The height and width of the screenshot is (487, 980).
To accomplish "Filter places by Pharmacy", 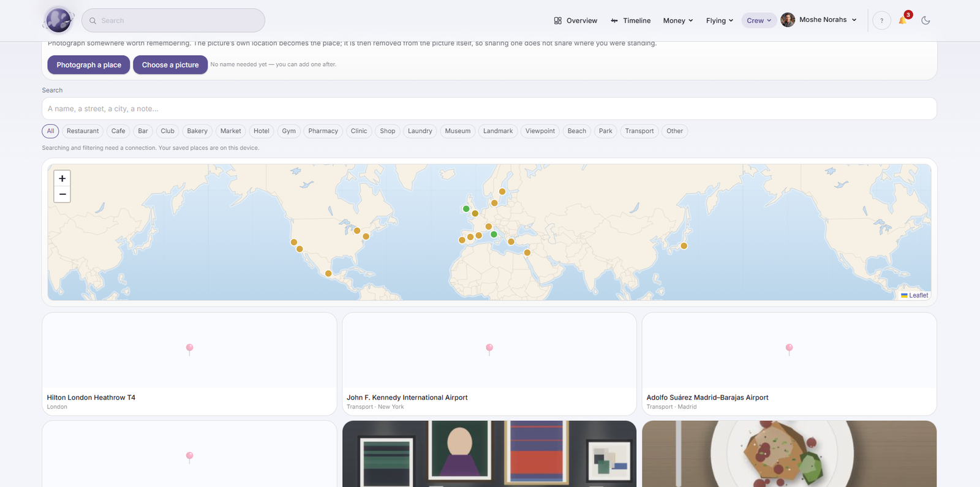I will point(323,131).
